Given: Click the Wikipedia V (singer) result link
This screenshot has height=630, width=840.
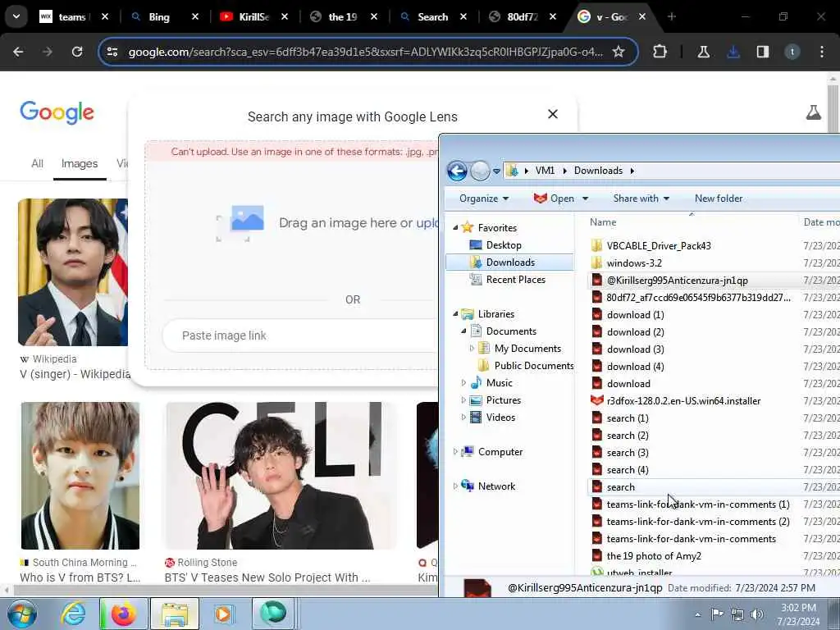Looking at the screenshot, I should point(75,374).
